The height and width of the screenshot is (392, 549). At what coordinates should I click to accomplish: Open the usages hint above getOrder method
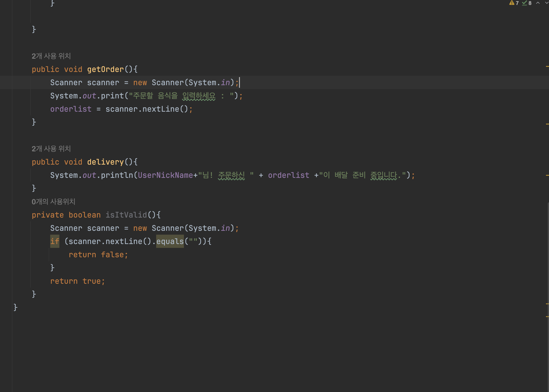[x=51, y=56]
